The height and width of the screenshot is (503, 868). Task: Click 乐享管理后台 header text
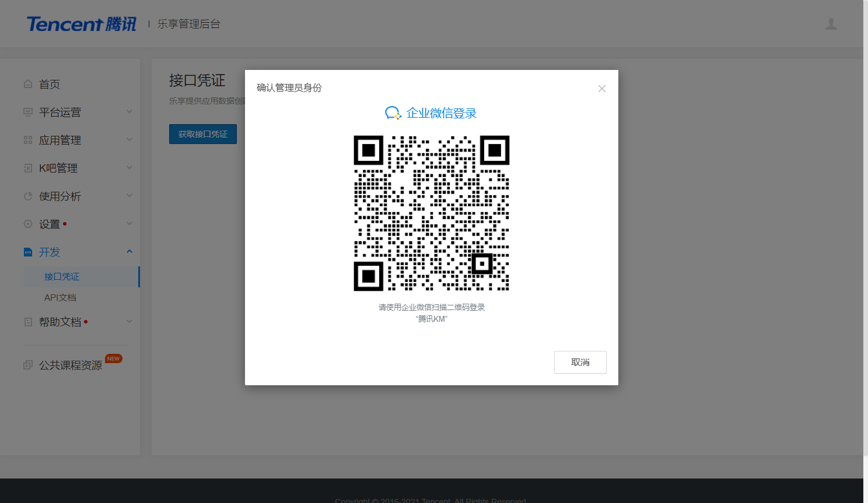[189, 24]
